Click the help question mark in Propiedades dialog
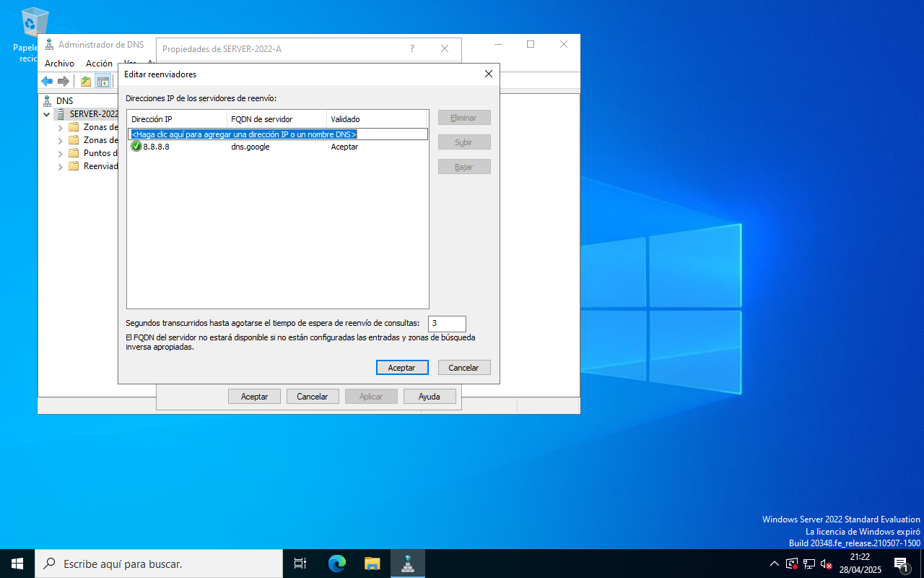This screenshot has height=578, width=924. tap(412, 48)
